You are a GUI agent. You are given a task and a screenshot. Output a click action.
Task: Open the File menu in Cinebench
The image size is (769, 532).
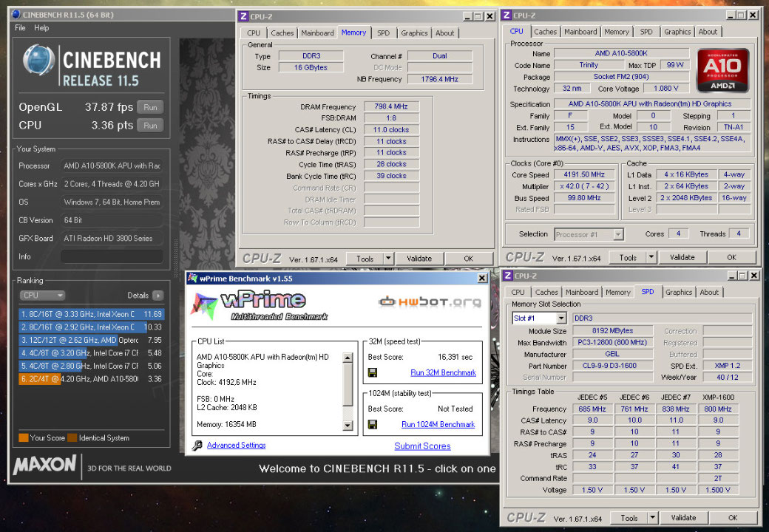[x=20, y=28]
